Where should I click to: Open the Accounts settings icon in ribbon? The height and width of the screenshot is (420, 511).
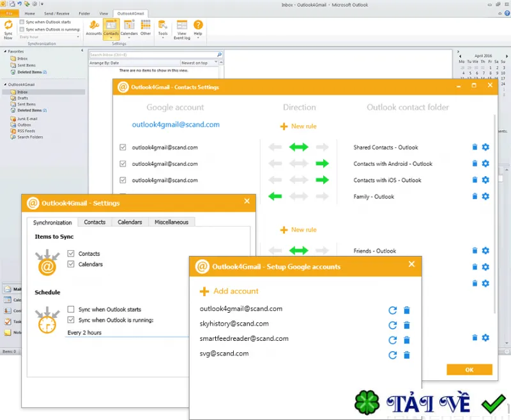click(94, 27)
